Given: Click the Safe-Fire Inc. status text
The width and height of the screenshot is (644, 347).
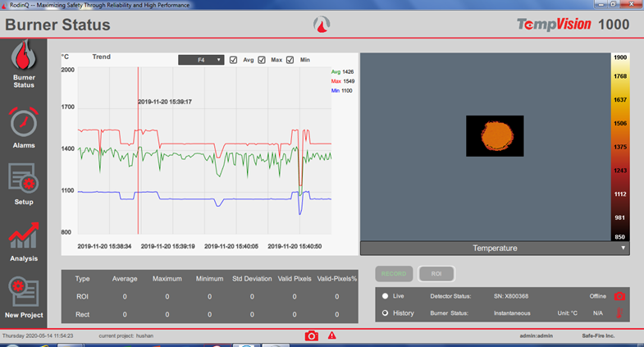Looking at the screenshot, I should (598, 336).
